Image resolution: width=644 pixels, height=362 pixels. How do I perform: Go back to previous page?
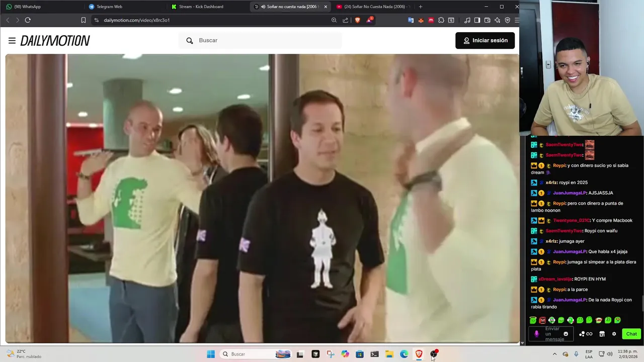[8, 20]
